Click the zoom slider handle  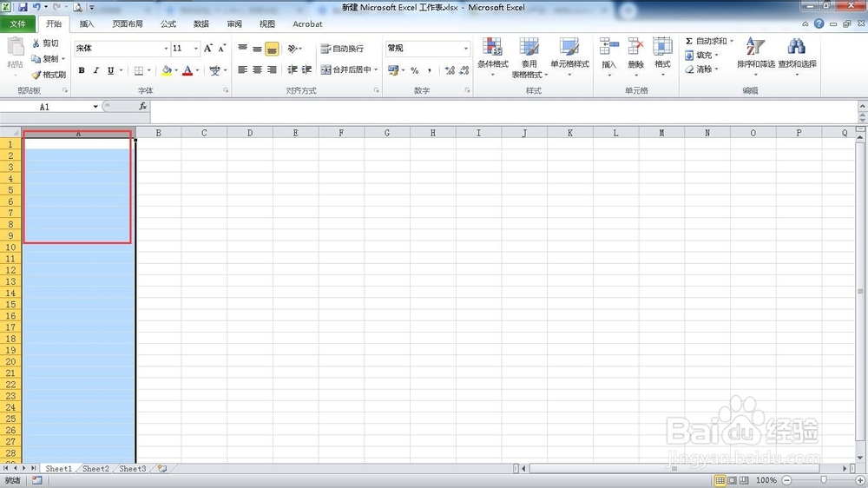(824, 480)
